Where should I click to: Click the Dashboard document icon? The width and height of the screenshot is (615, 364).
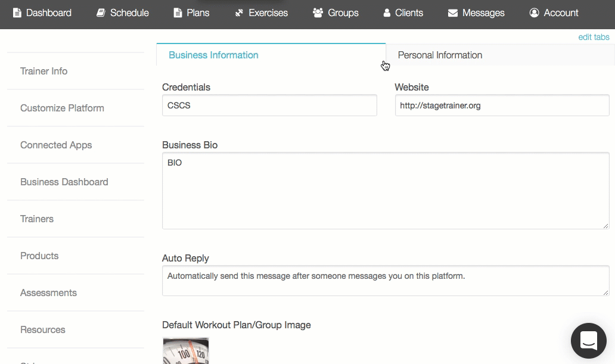[17, 13]
